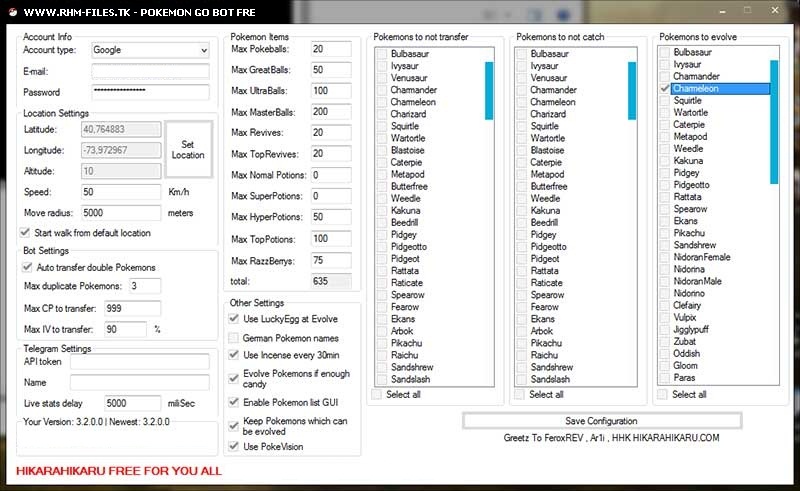
Task: Click into the Password field
Action: [150, 92]
